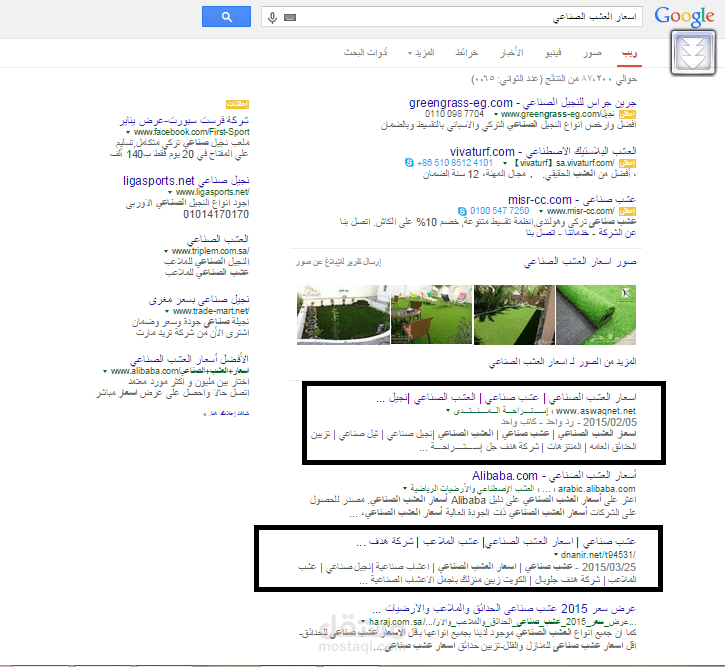Screen dimensions: 725x667
Task: Expand dropdown arrow next to www.triplem.com.sa
Action: [x=166, y=251]
